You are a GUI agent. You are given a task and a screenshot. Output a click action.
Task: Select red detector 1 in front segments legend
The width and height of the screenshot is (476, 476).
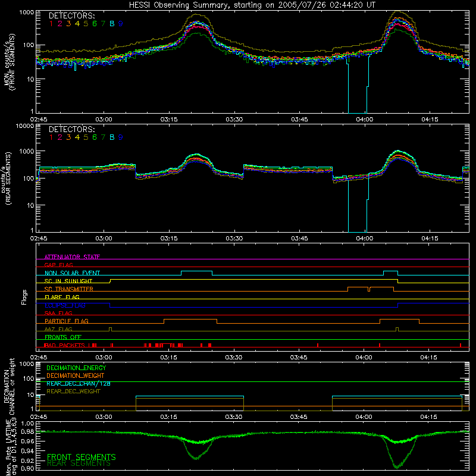click(x=51, y=24)
